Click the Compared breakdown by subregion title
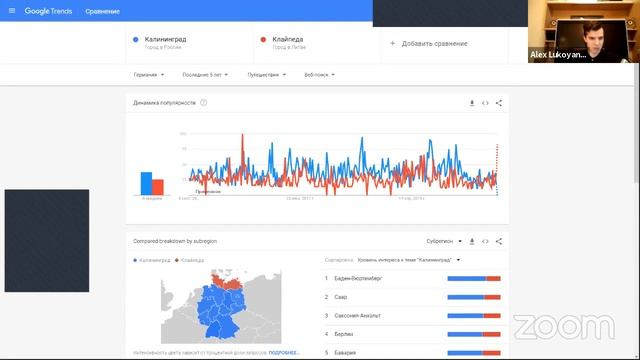This screenshot has width=640, height=360. coord(175,241)
